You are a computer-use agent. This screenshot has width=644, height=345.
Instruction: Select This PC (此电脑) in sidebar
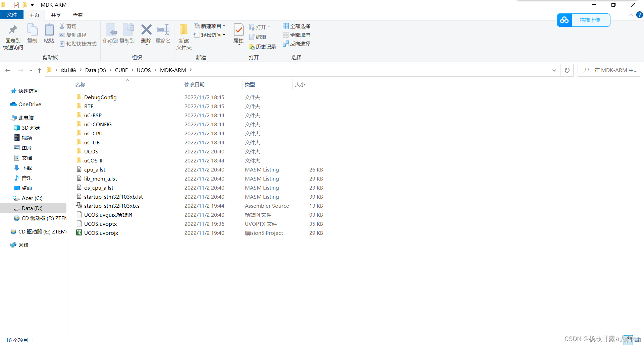click(22, 118)
